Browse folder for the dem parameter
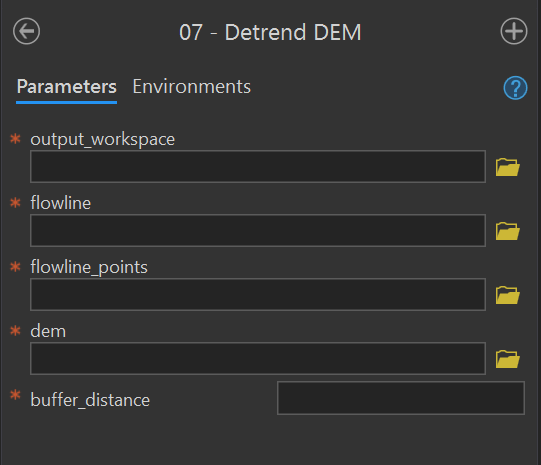Screen dimensions: 541x465 508,359
